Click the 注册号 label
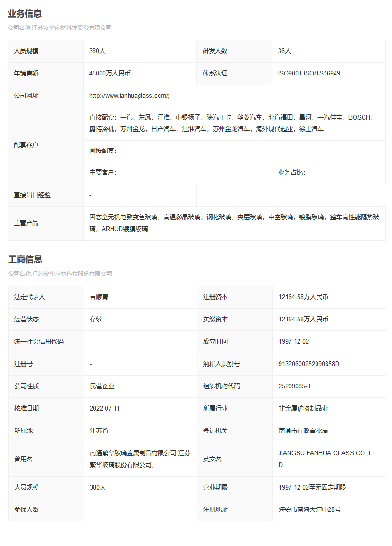The width and height of the screenshot is (392, 546). click(x=23, y=364)
